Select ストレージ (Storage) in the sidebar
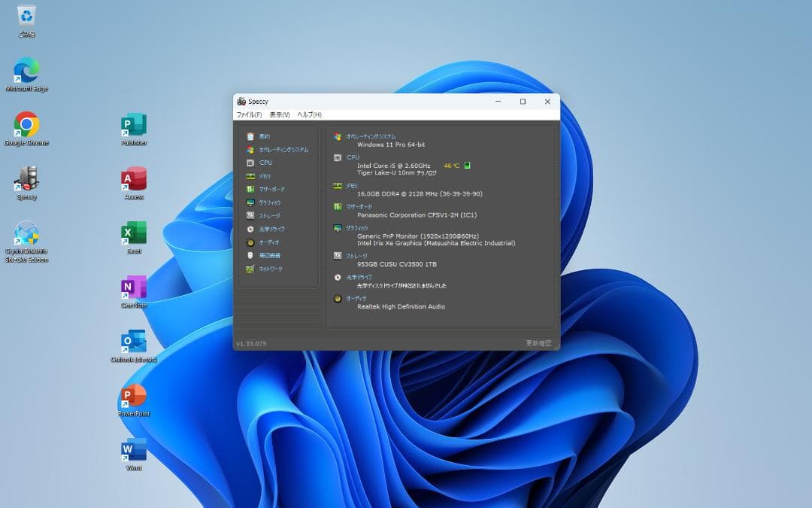Screen dimensions: 812x508 tap(269, 215)
